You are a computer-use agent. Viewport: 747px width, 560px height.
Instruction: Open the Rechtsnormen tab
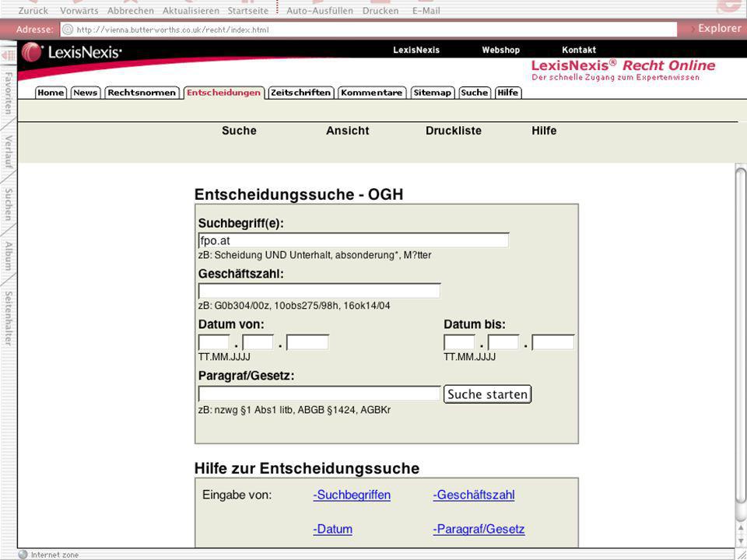coord(142,93)
